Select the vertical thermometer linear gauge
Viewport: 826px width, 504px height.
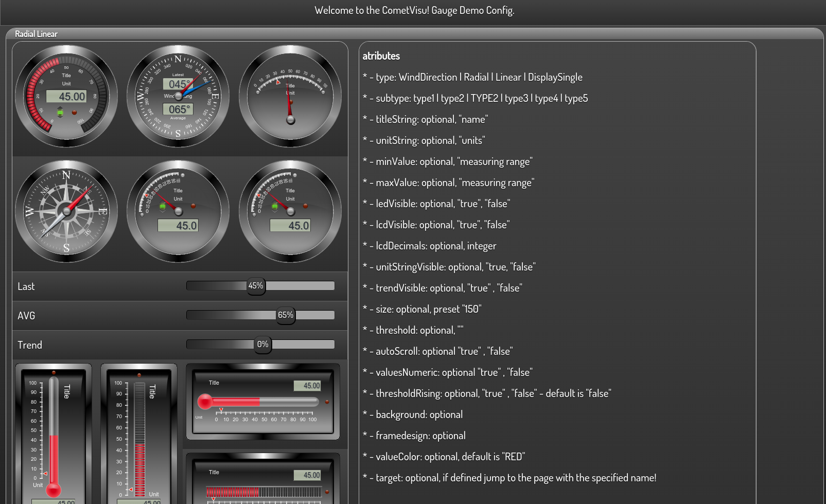(x=54, y=434)
